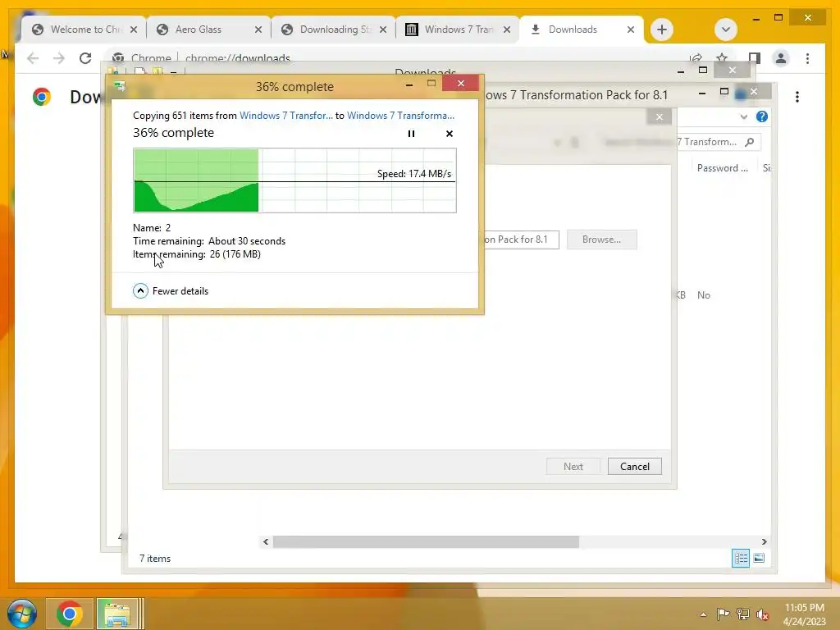Open network tray icon
The image size is (840, 630).
coord(742,614)
